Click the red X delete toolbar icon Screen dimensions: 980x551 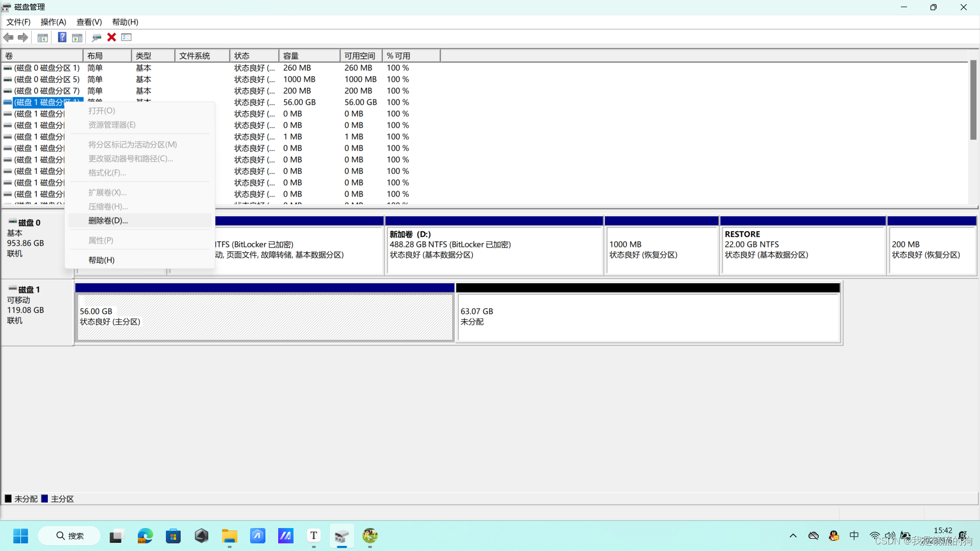pos(111,37)
